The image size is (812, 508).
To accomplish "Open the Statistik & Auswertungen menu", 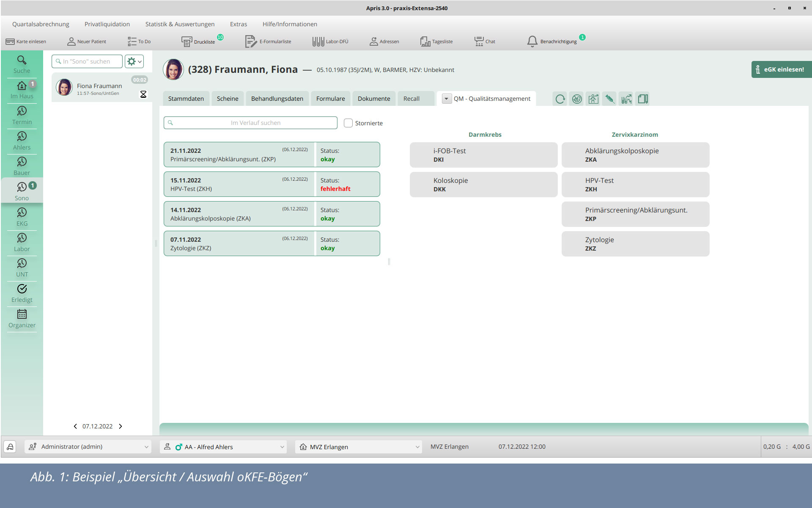I will [180, 24].
